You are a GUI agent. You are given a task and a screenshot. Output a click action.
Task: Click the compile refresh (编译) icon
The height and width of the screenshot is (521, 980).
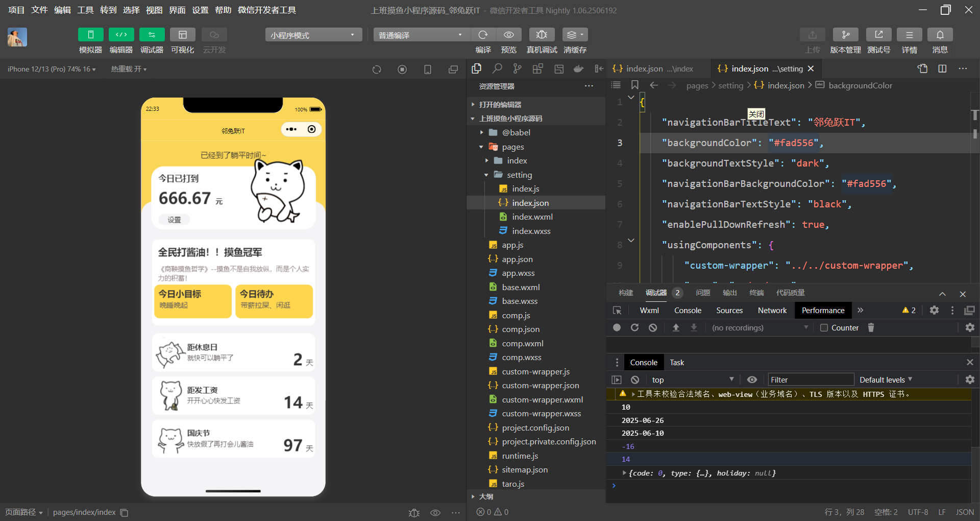(483, 35)
